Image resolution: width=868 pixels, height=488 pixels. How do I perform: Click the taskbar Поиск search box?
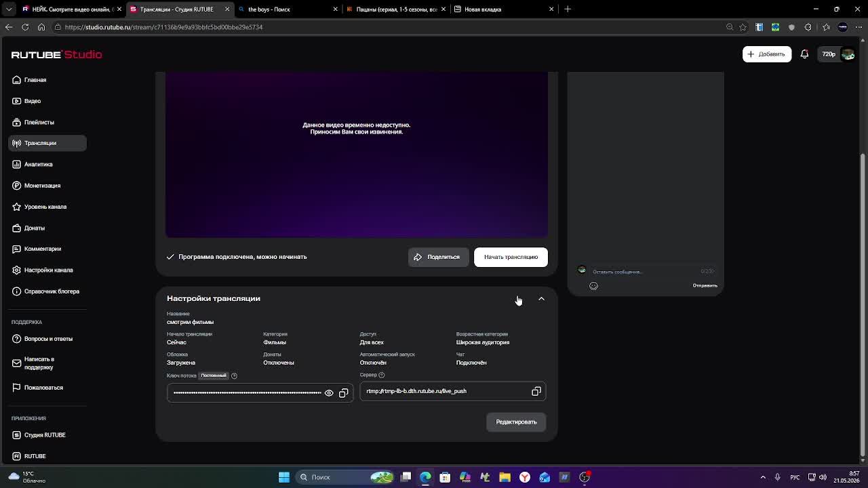click(346, 477)
